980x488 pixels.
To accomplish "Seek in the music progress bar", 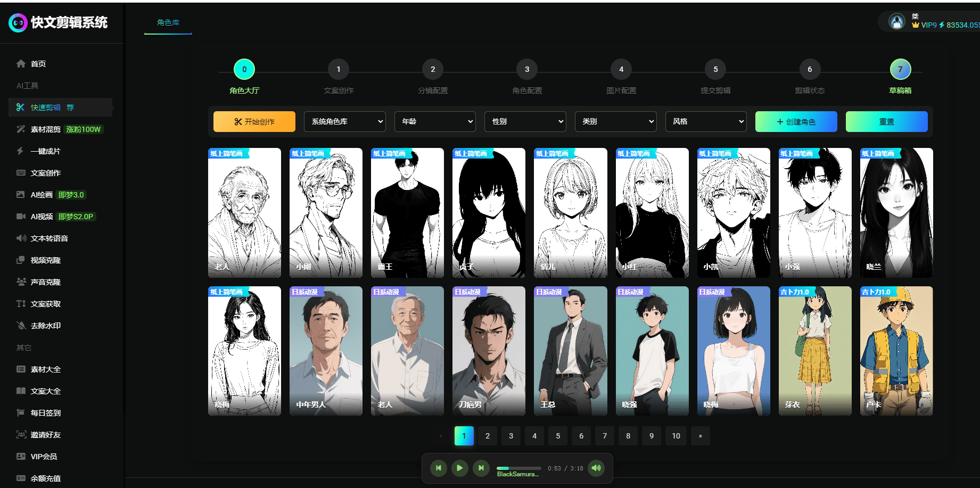I will tap(518, 468).
